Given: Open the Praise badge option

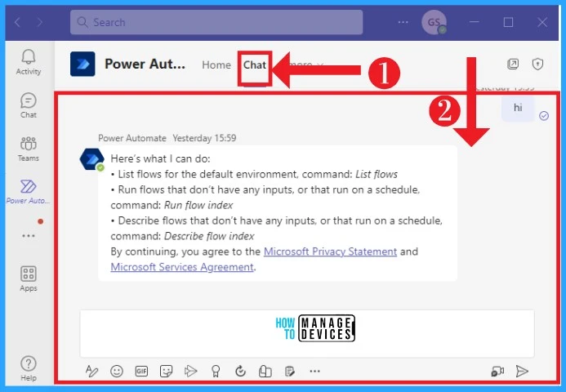Looking at the screenshot, I should click(216, 371).
